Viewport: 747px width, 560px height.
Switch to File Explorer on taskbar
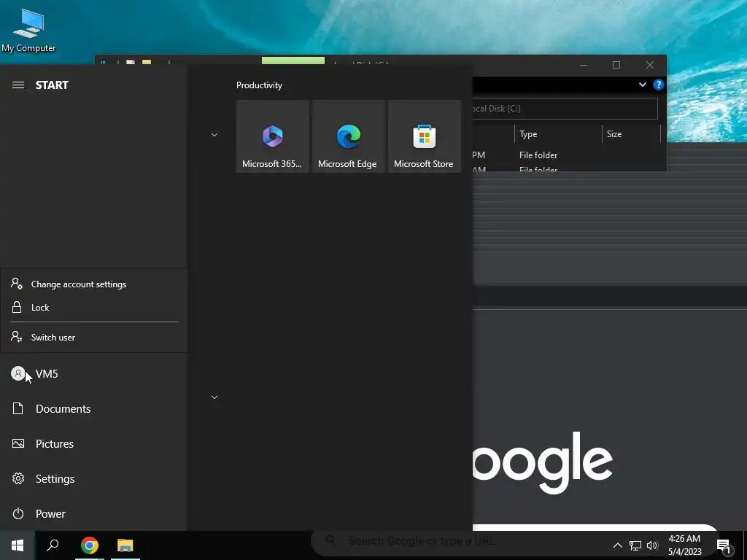125,545
